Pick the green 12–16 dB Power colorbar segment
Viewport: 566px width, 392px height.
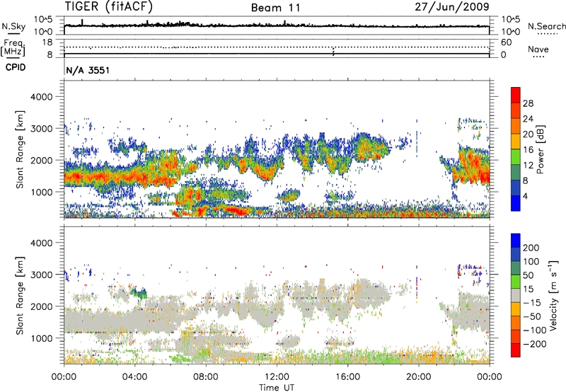pyautogui.click(x=516, y=156)
